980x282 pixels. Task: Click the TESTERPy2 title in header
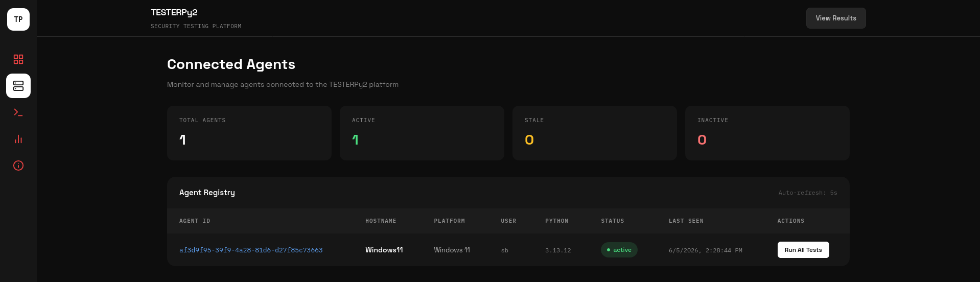(174, 12)
